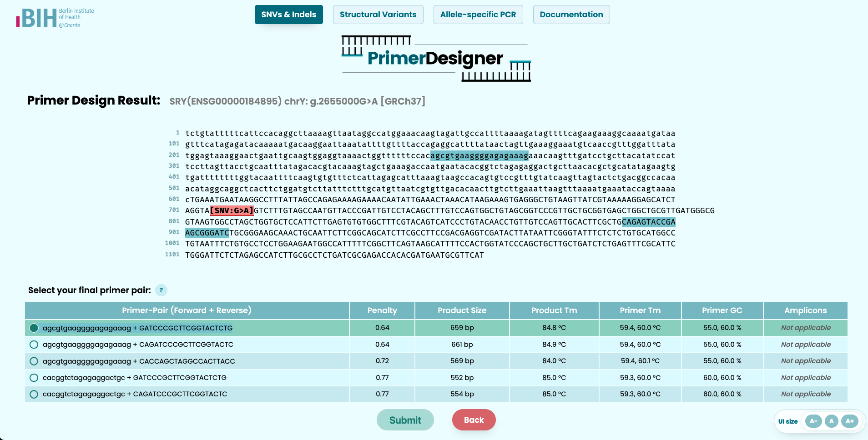Viewport: 868px width, 440px height.
Task: Go to the Documentation tab
Action: tap(571, 15)
